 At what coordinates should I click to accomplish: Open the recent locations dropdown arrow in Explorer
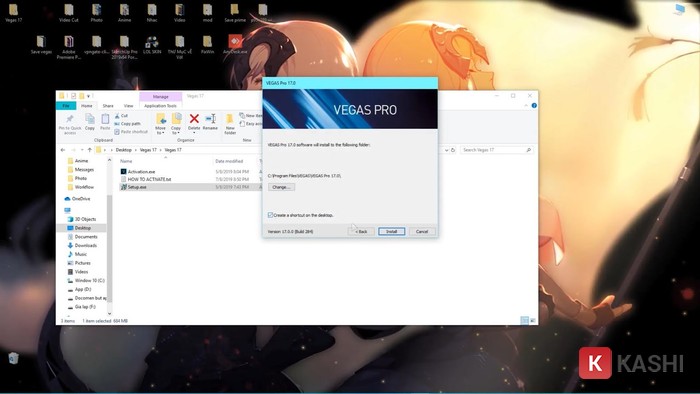82,150
